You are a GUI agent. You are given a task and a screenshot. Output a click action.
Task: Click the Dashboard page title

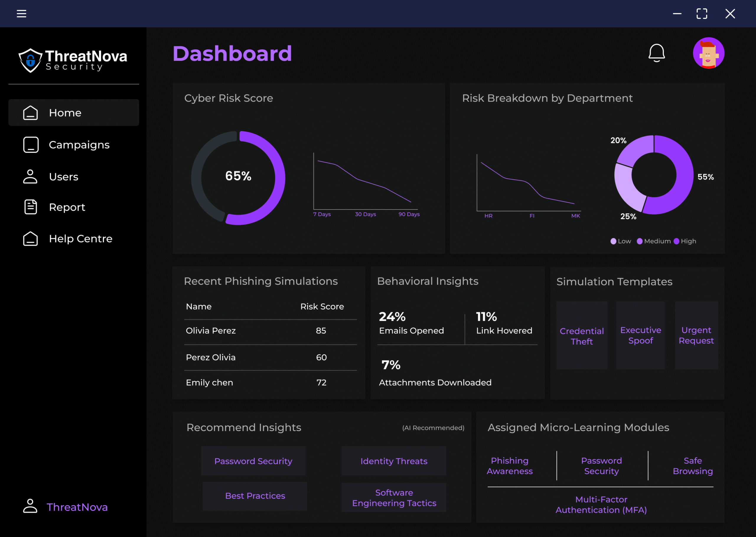[x=232, y=53]
